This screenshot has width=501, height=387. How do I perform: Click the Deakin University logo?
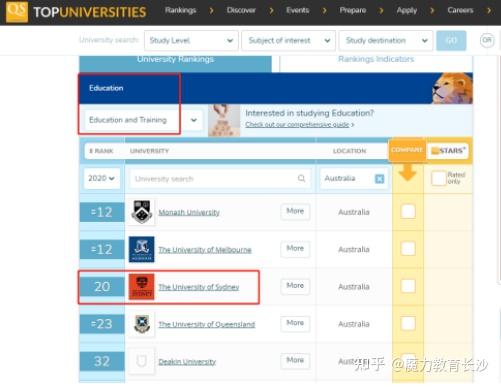point(142,361)
